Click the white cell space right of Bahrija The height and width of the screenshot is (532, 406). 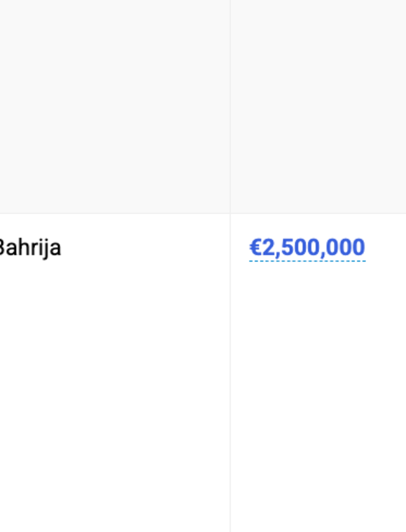(146, 248)
